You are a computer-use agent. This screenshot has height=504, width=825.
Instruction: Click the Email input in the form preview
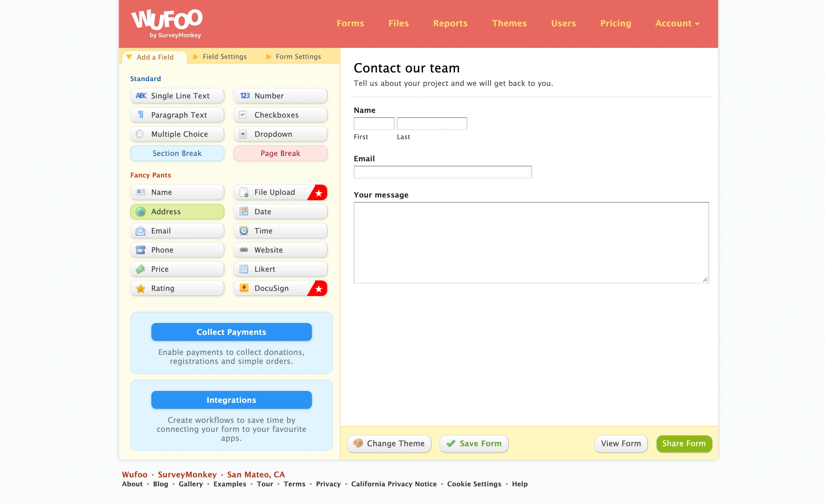click(443, 172)
